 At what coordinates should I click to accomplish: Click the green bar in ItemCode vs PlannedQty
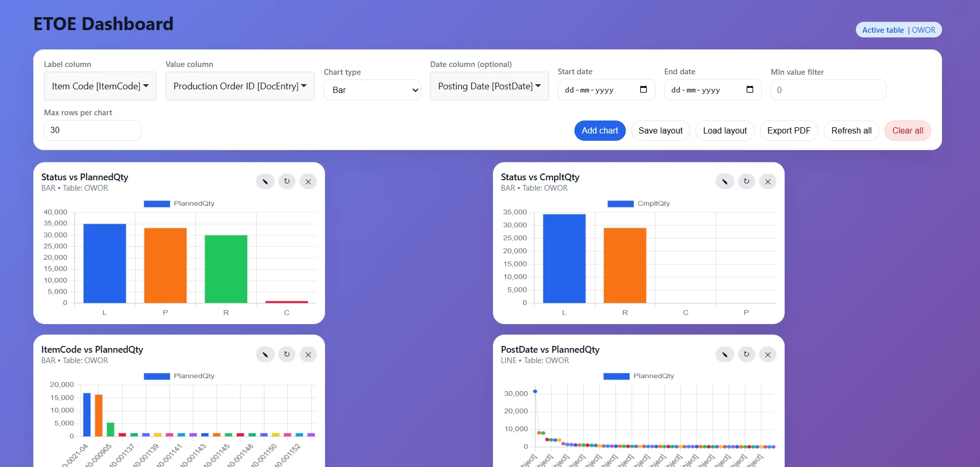[x=111, y=430]
